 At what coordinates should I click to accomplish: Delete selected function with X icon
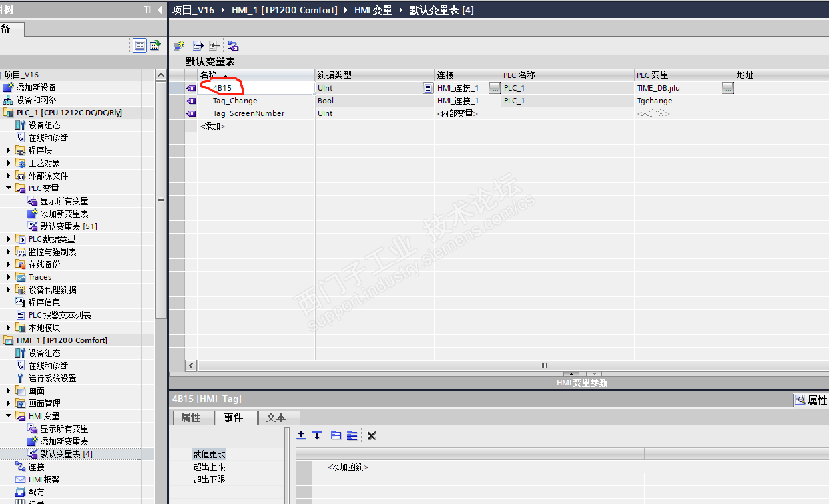[372, 435]
